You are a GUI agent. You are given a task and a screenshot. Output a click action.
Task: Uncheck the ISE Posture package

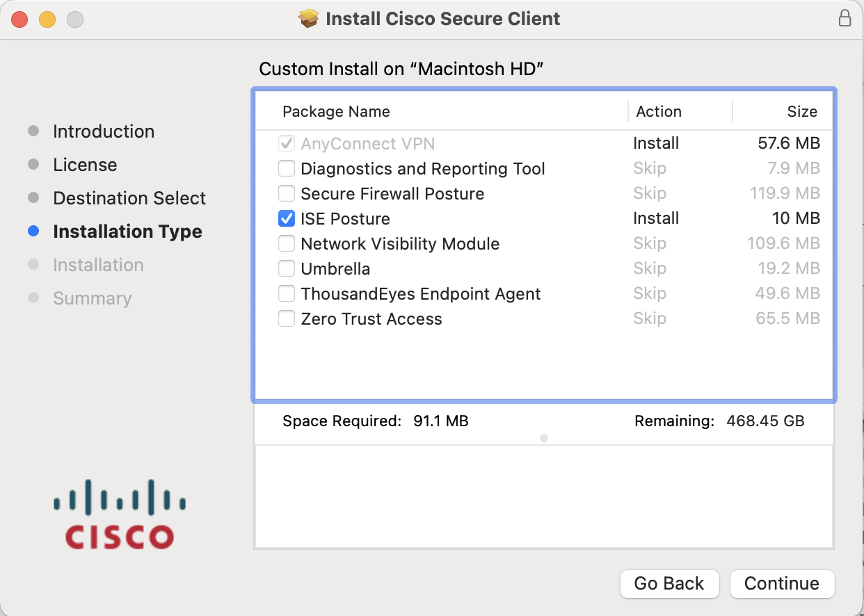coord(286,218)
